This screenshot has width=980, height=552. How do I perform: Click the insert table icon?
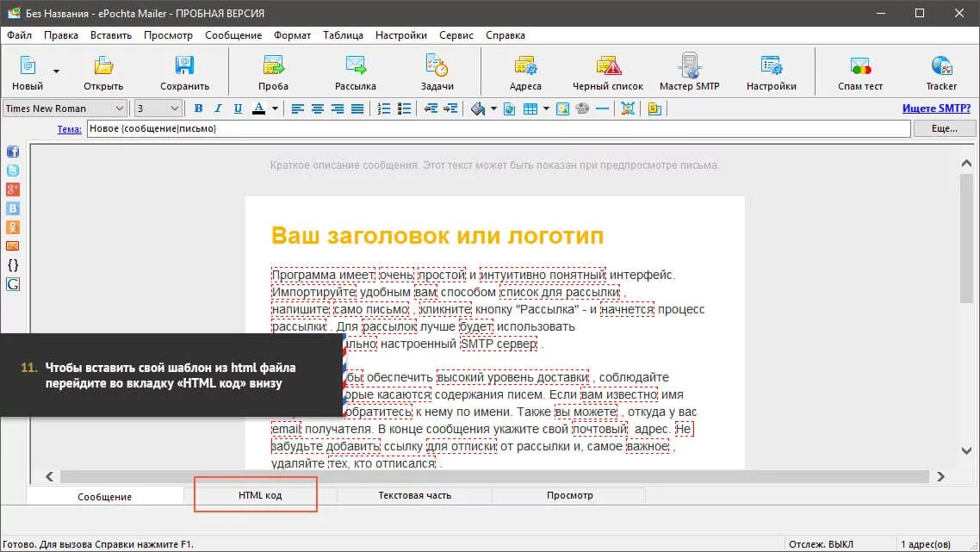pos(530,109)
